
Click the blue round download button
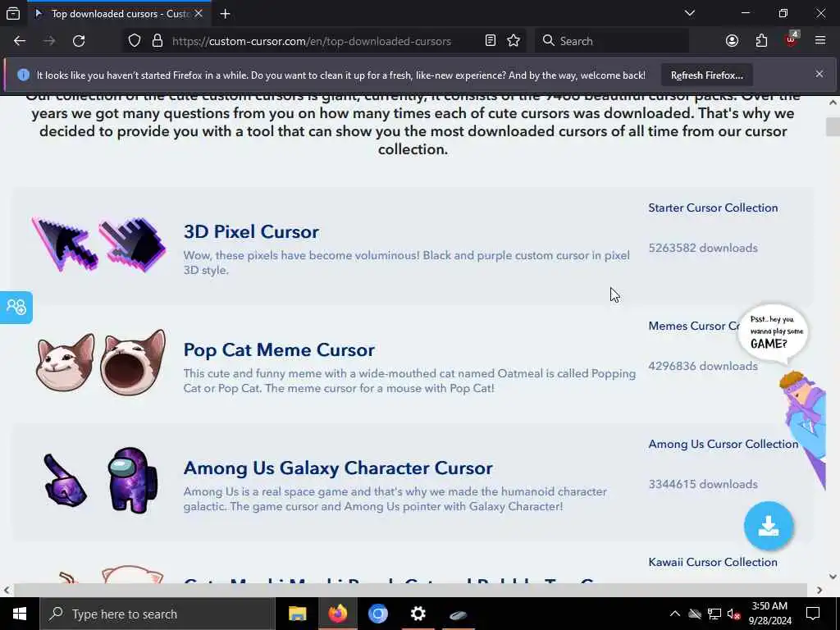769,526
